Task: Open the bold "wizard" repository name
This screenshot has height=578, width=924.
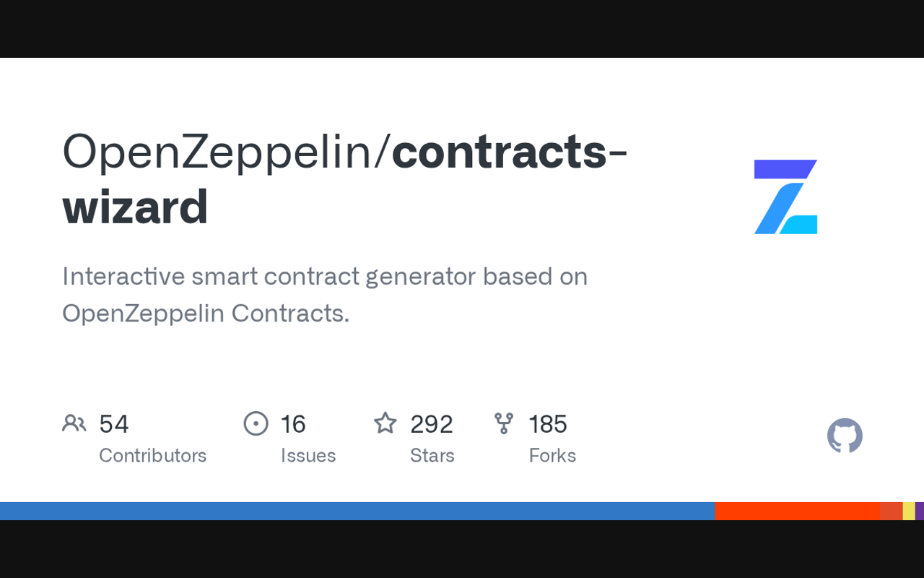Action: [135, 207]
